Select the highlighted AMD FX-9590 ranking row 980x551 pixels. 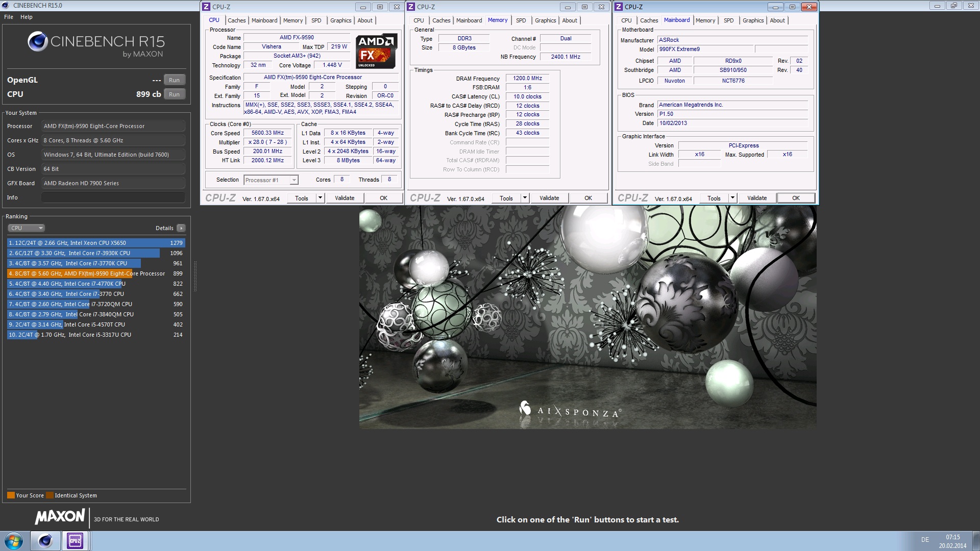pyautogui.click(x=96, y=273)
